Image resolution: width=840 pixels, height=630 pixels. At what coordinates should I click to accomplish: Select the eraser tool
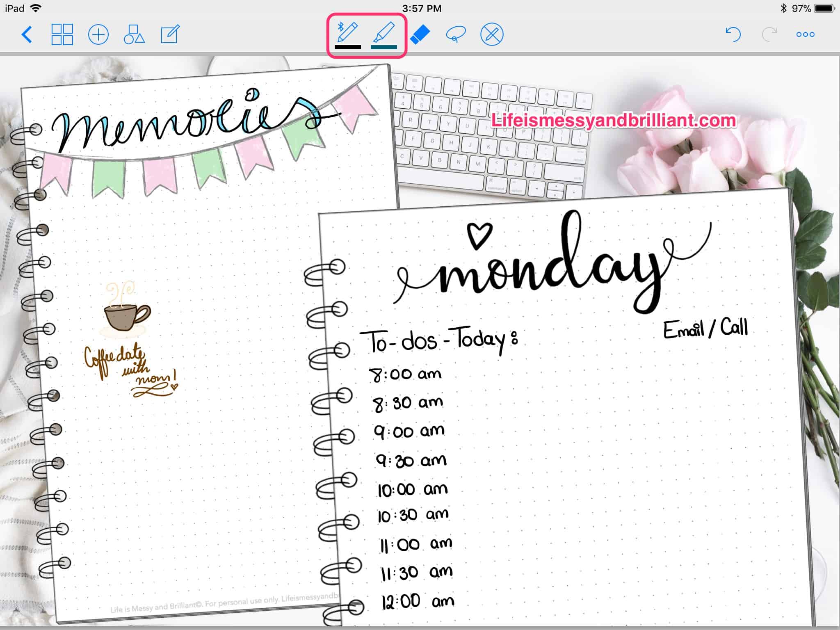pos(420,34)
